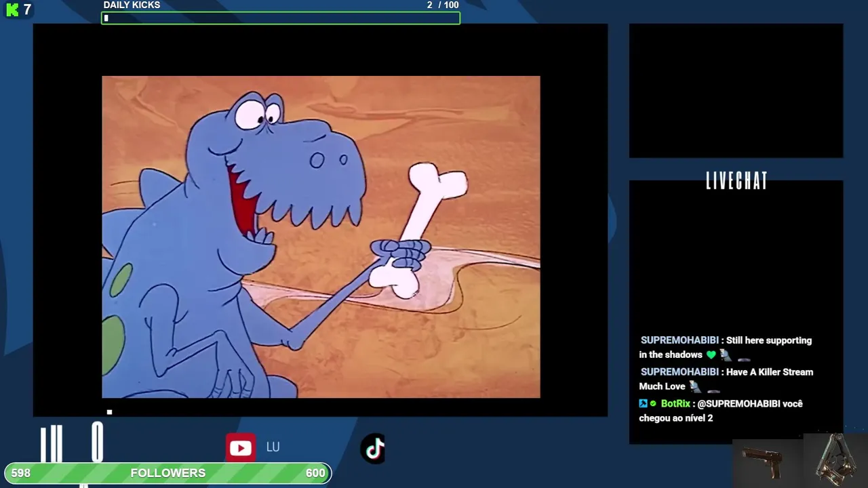This screenshot has width=868, height=488.
Task: Click the FOLLOWERS label on goal bar
Action: (168, 473)
